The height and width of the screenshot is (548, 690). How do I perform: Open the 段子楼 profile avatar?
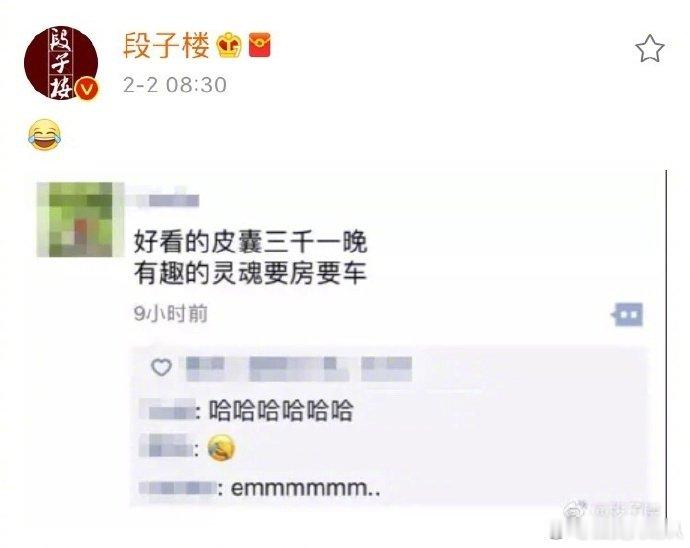coord(61,63)
